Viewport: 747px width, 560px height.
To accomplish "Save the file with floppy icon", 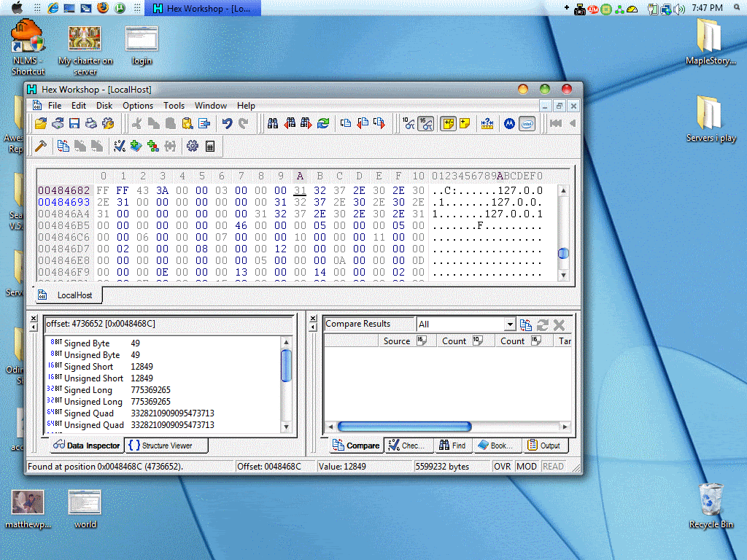I will click(74, 124).
